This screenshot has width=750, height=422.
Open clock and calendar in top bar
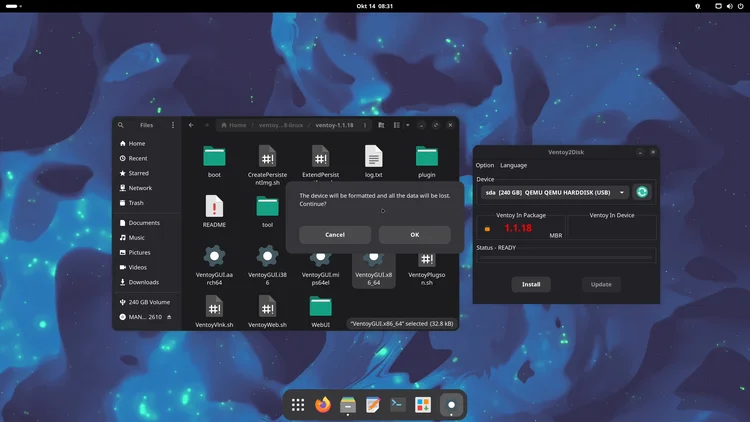pyautogui.click(x=375, y=6)
